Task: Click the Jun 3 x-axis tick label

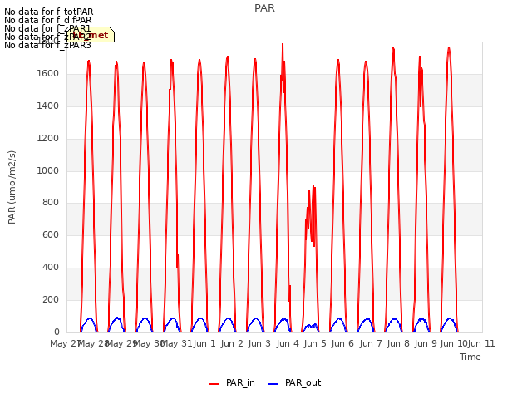Action: (x=259, y=343)
